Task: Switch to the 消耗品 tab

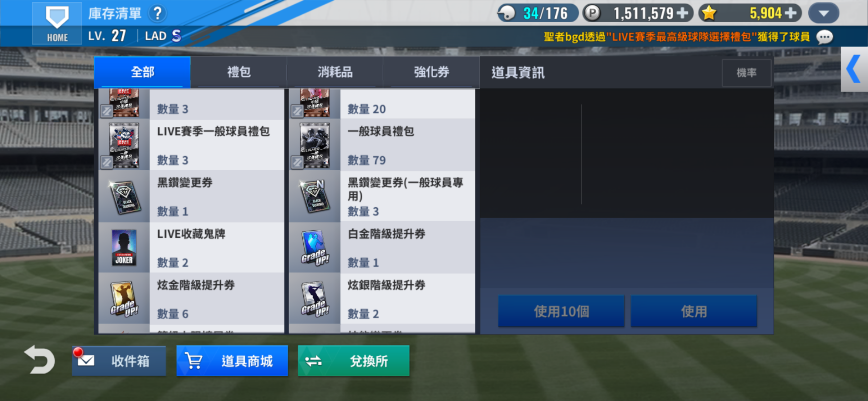Action: click(x=335, y=72)
